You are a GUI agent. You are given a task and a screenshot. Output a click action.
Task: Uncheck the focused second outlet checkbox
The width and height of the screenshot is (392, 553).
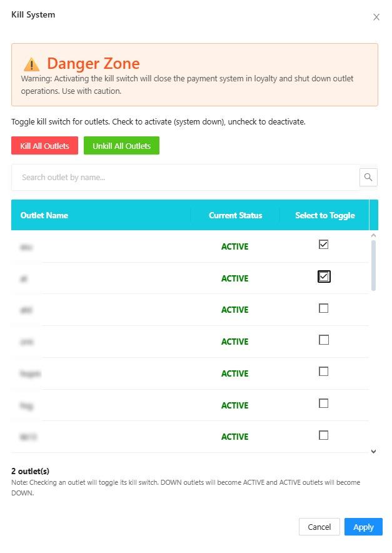point(324,276)
